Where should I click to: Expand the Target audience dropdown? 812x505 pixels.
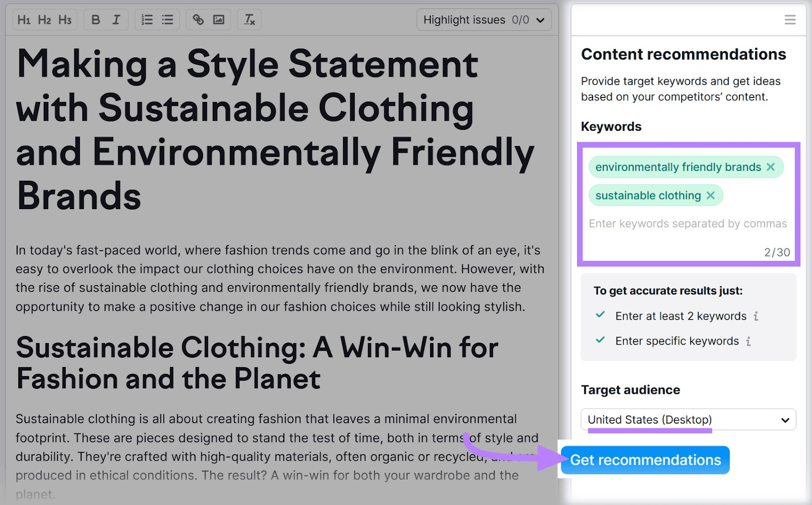coord(688,420)
